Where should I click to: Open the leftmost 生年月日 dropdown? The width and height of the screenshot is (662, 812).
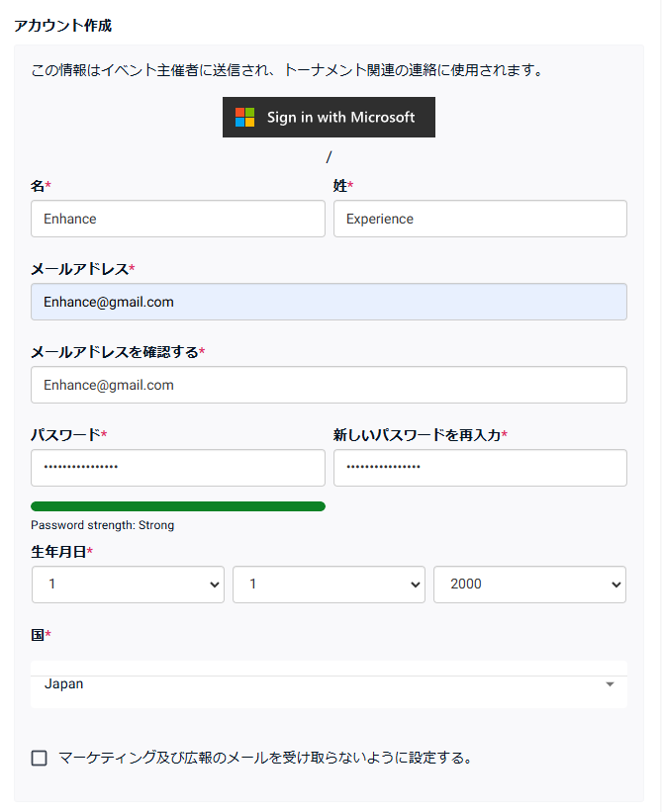(128, 585)
